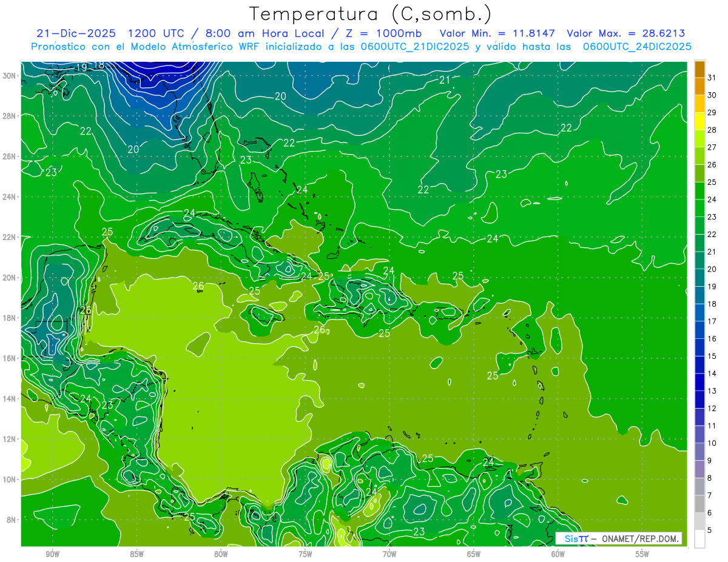Click the longitude label "60W"
Image resolution: width=728 pixels, height=562 pixels.
coord(558,554)
